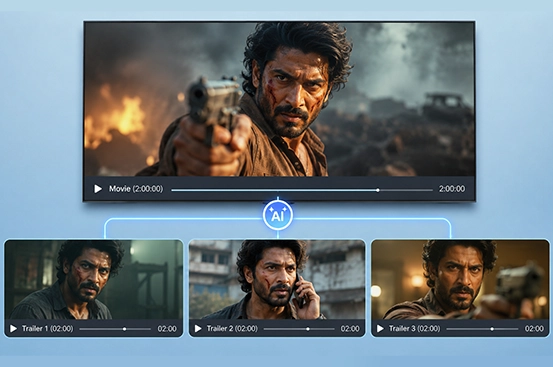Open the Trailer 3 thumbnail image
The height and width of the screenshot is (367, 553).
pyautogui.click(x=460, y=280)
